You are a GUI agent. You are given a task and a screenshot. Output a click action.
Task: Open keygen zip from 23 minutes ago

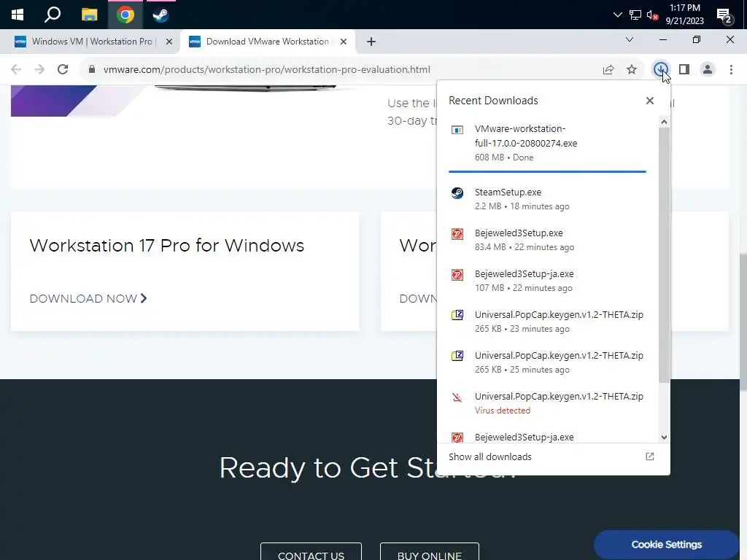pos(547,322)
